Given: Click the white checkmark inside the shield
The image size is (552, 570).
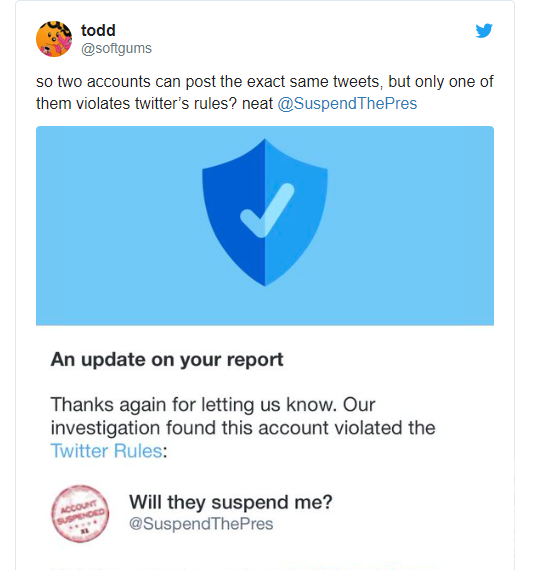Looking at the screenshot, I should [267, 210].
